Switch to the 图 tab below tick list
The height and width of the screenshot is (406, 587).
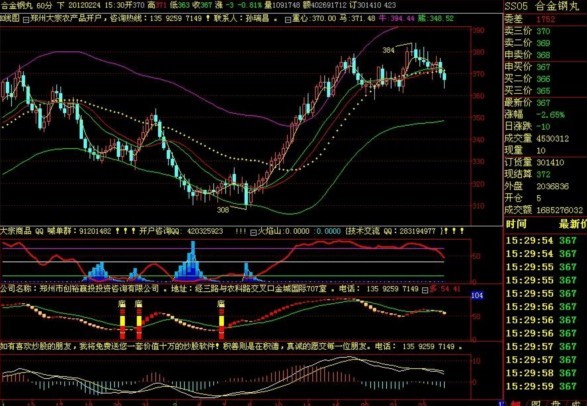[537, 403]
